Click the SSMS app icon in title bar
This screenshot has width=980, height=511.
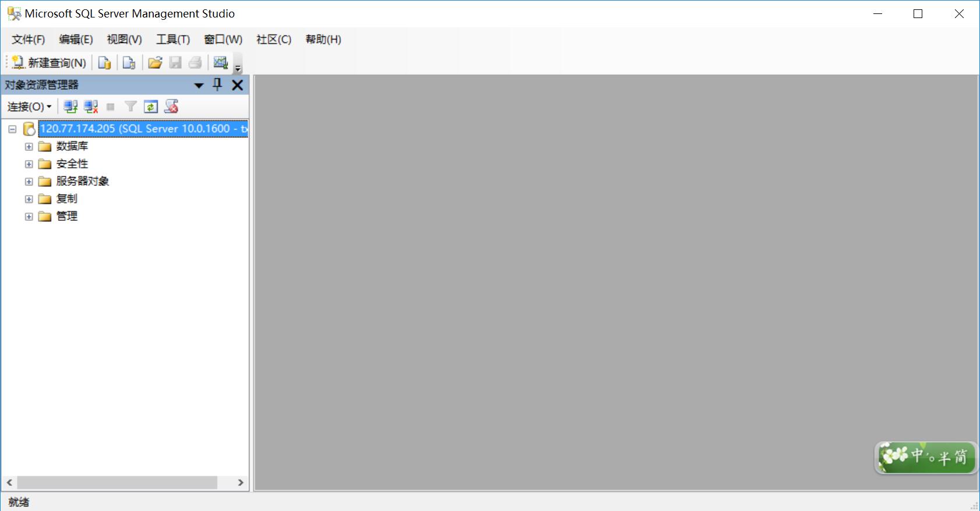(14, 13)
